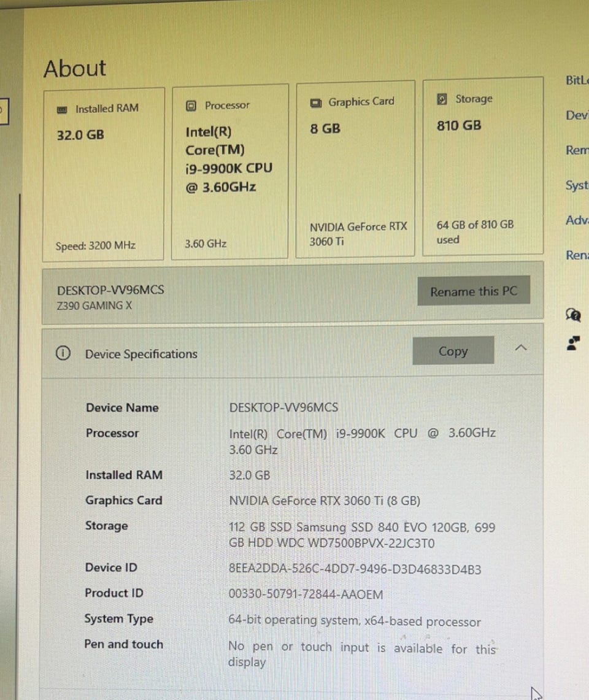Click the Pen and touch label
Screen dimensions: 589x700
124,644
